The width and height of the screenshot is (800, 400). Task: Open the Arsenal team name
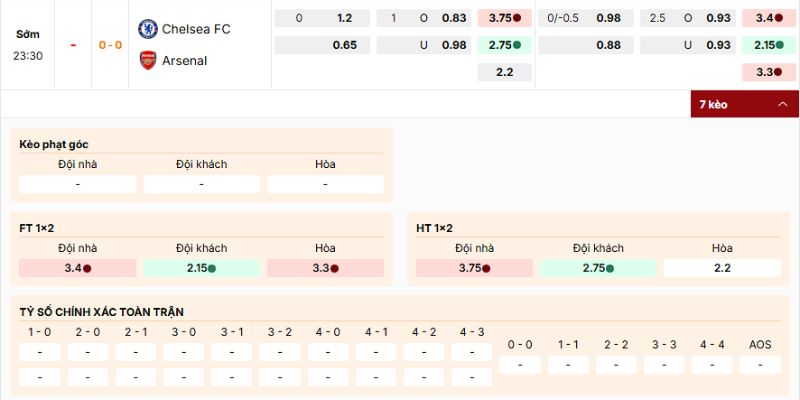pos(185,60)
